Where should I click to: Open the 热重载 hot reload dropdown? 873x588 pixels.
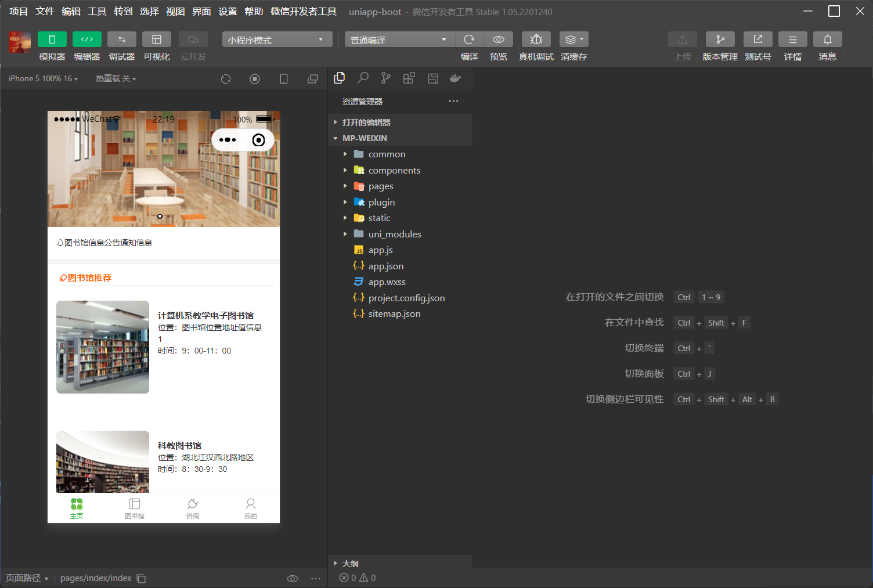116,78
